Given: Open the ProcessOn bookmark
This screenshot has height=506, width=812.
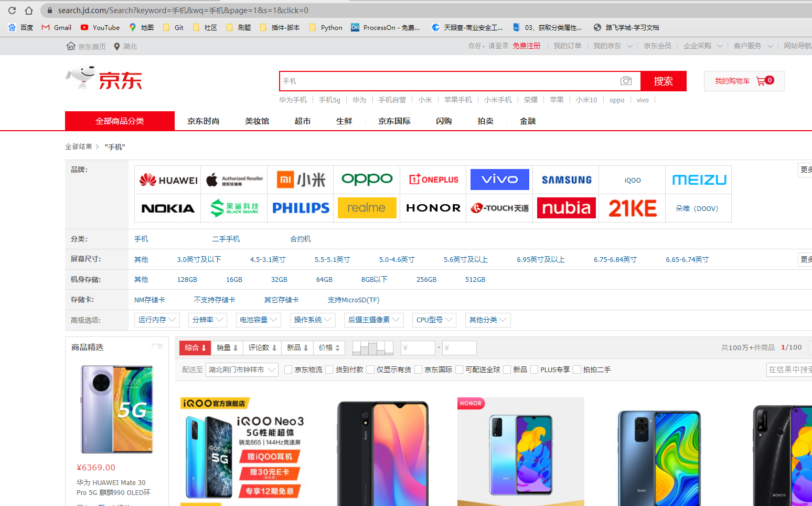Looking at the screenshot, I should point(385,27).
